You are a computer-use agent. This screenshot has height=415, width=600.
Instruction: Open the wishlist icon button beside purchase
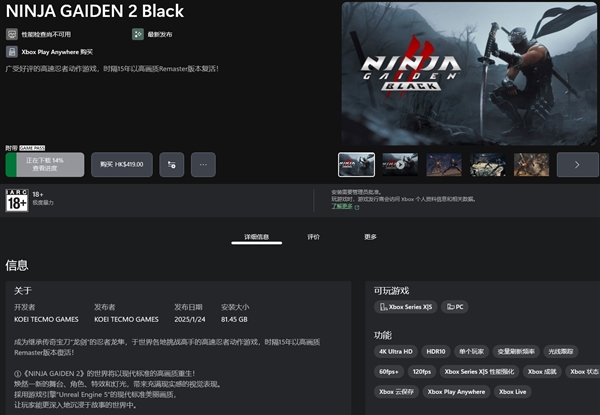(x=172, y=164)
